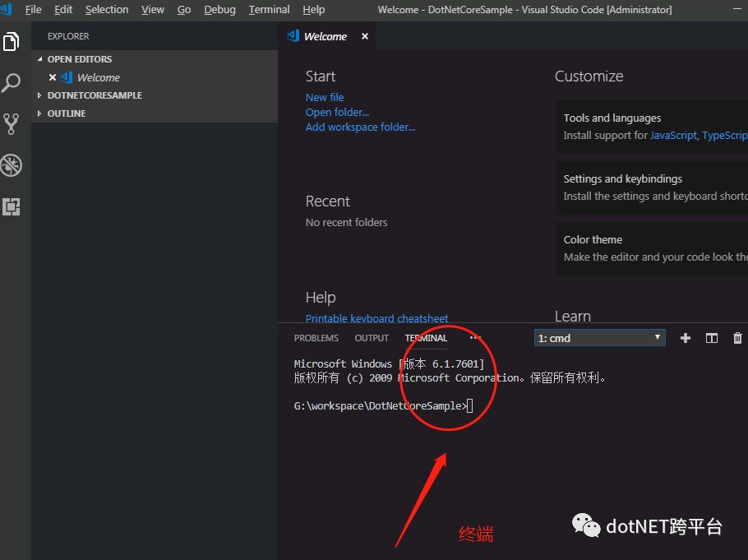
Task: Open the Color theme card
Action: (x=652, y=248)
